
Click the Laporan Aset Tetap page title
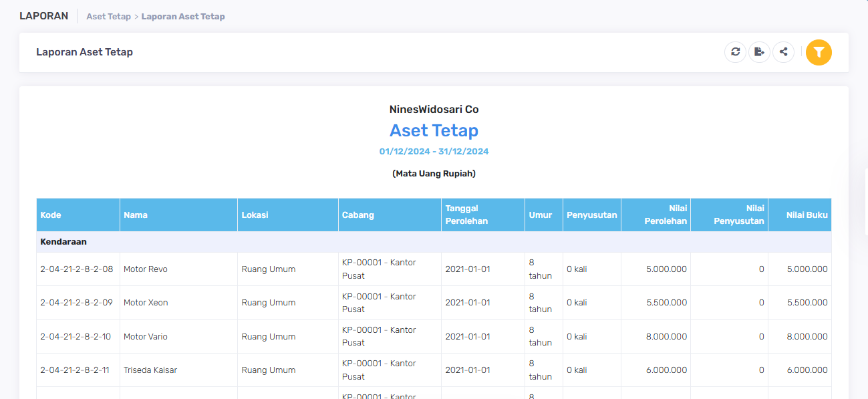(x=84, y=52)
